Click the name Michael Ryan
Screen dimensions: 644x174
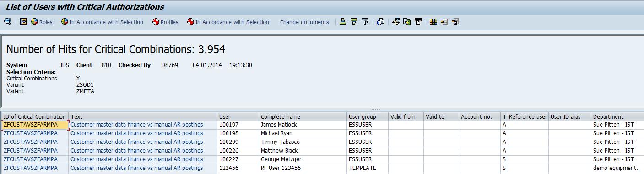click(277, 133)
